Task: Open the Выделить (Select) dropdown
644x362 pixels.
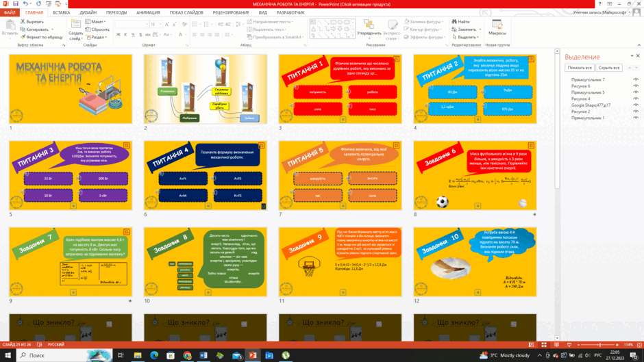Action: (466, 37)
